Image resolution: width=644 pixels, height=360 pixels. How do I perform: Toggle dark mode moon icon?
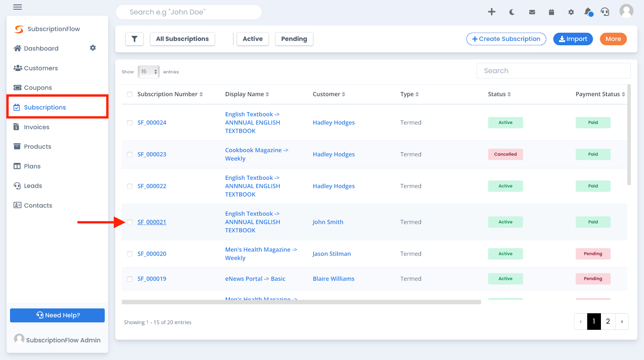512,12
